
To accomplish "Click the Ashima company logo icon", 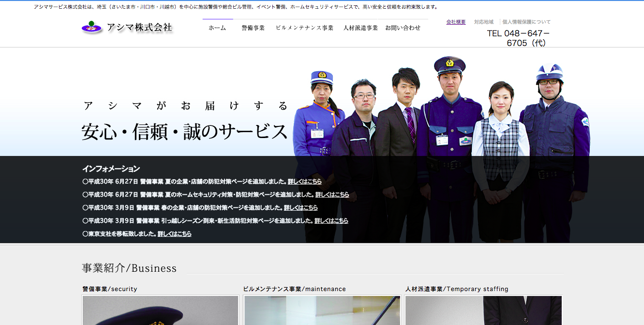I will click(x=92, y=26).
